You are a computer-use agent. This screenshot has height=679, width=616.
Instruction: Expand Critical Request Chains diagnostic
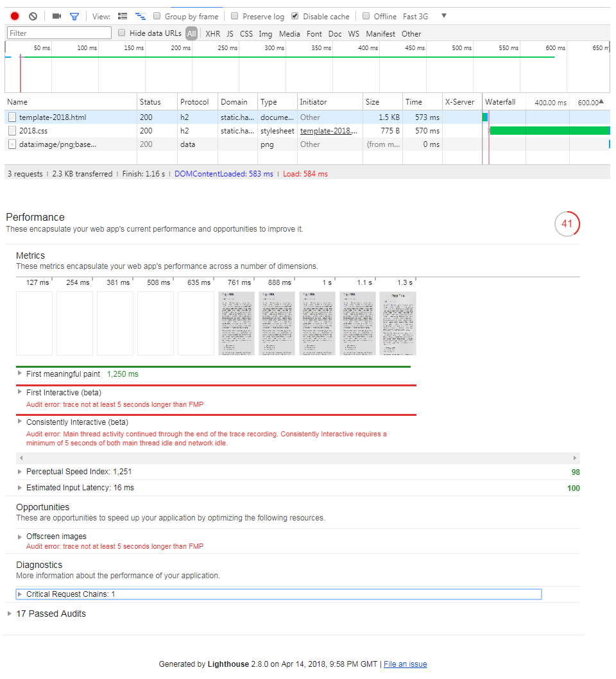point(19,594)
